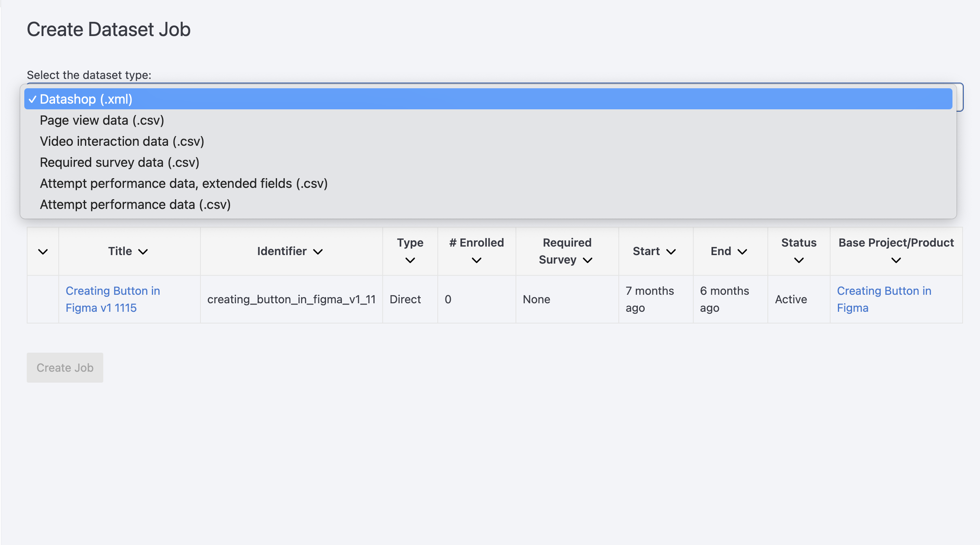Select Datashop (.xml) option

coord(86,99)
